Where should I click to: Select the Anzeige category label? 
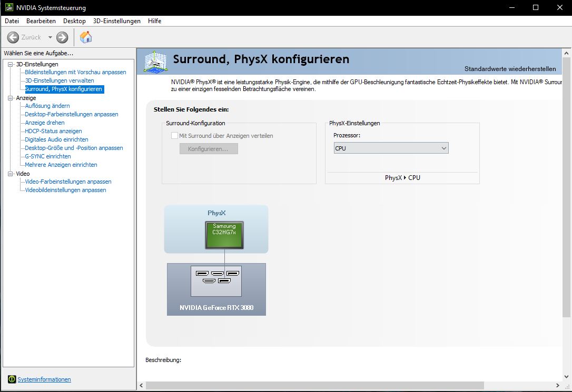[26, 98]
